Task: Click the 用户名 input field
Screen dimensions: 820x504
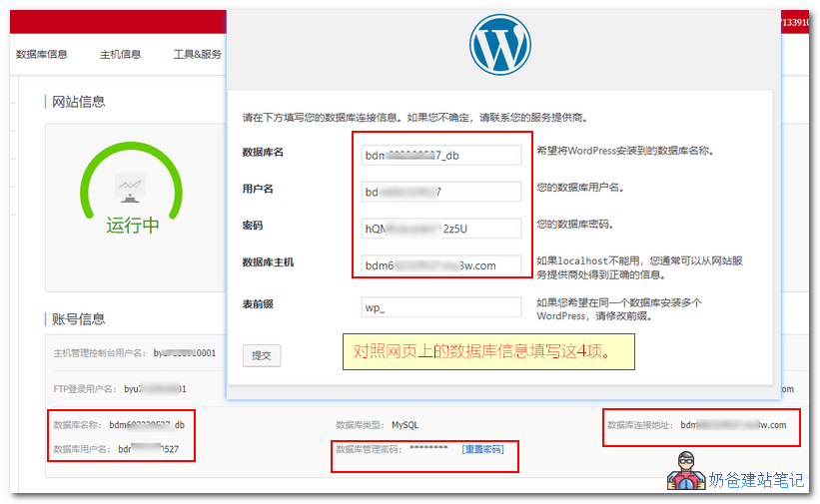Action: coord(440,192)
